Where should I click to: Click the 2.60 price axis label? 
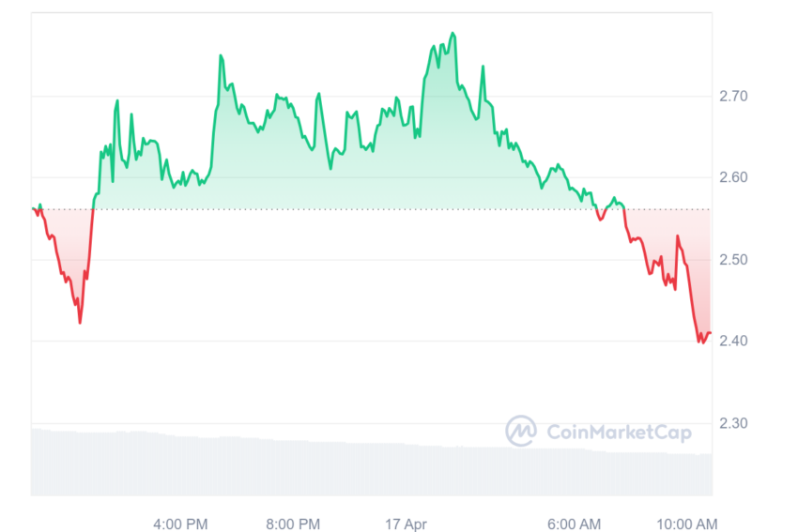pyautogui.click(x=733, y=177)
